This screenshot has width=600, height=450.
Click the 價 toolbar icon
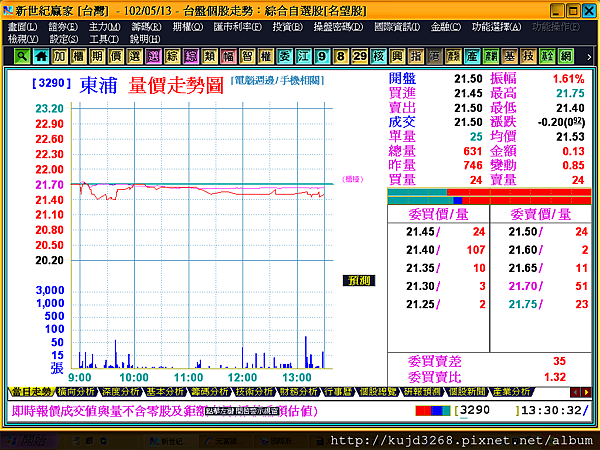(x=116, y=56)
